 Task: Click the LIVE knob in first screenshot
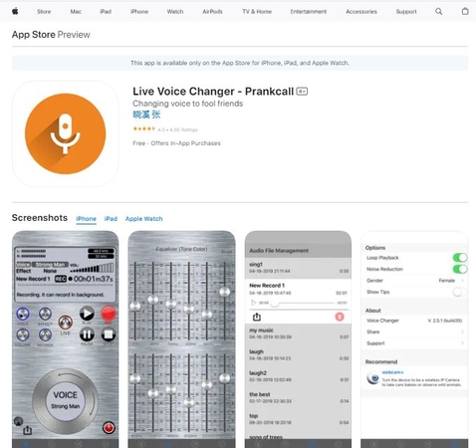point(66,323)
